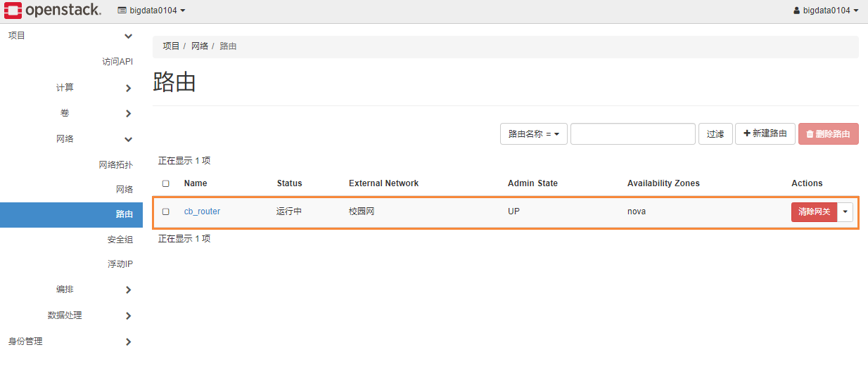Open 安全组 in the sidebar

tap(120, 240)
